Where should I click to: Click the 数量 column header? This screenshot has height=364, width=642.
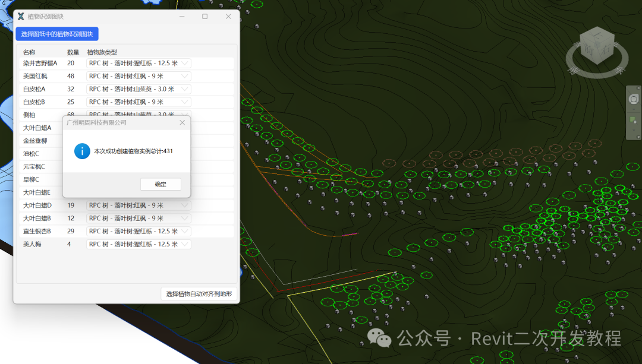point(73,52)
